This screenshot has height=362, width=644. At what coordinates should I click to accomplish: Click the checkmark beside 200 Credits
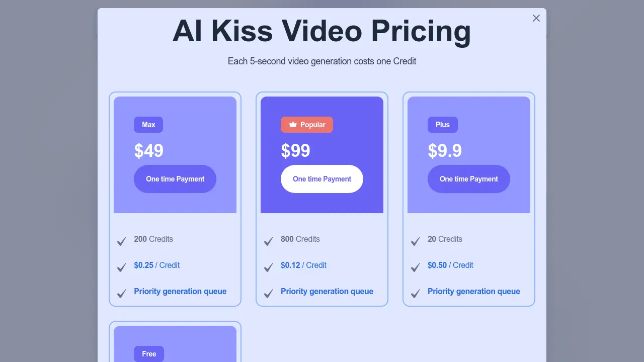121,241
